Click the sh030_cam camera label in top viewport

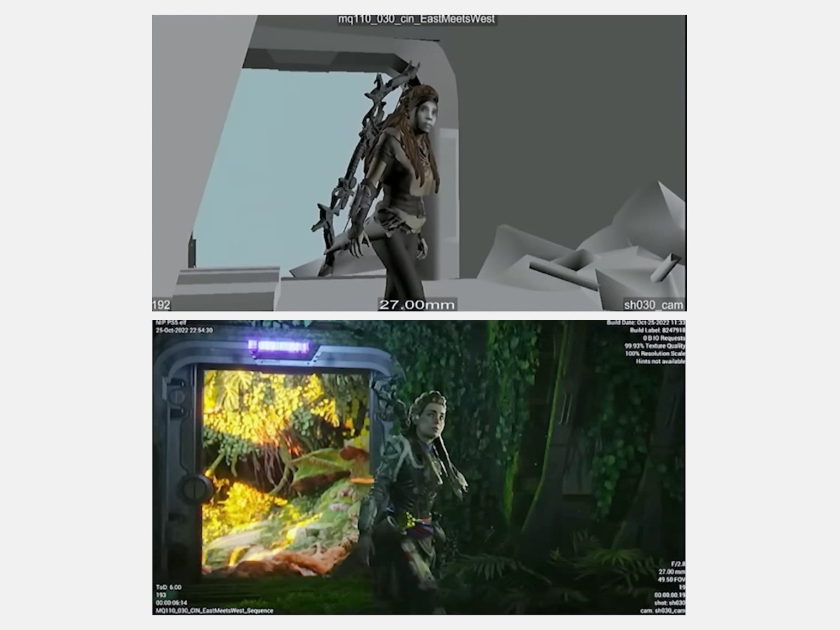(653, 304)
